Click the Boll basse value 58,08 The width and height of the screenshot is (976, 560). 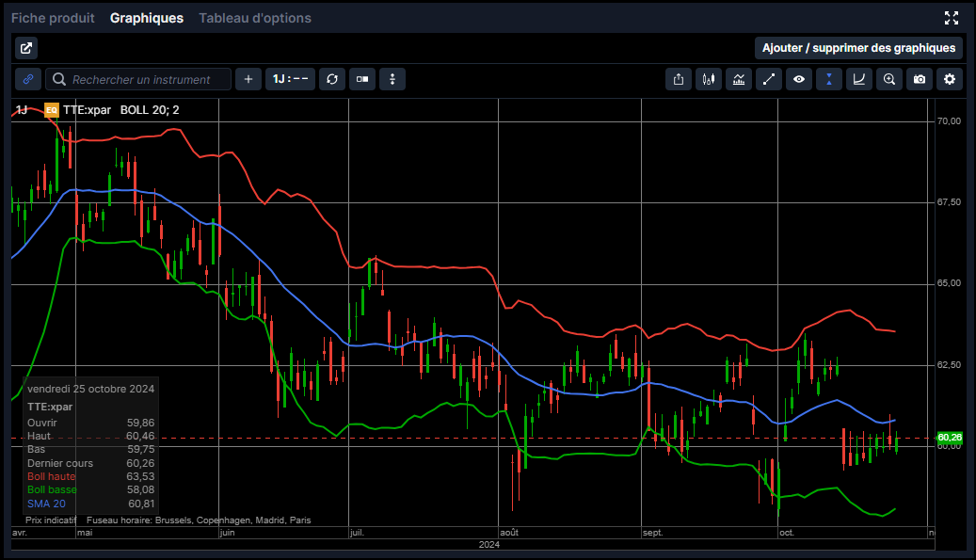(140, 490)
